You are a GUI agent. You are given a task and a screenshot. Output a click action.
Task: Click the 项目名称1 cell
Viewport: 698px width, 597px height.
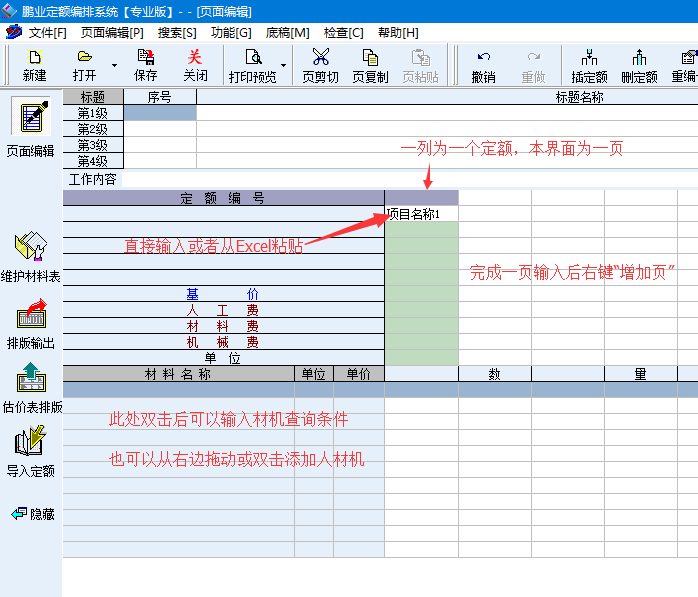422,214
